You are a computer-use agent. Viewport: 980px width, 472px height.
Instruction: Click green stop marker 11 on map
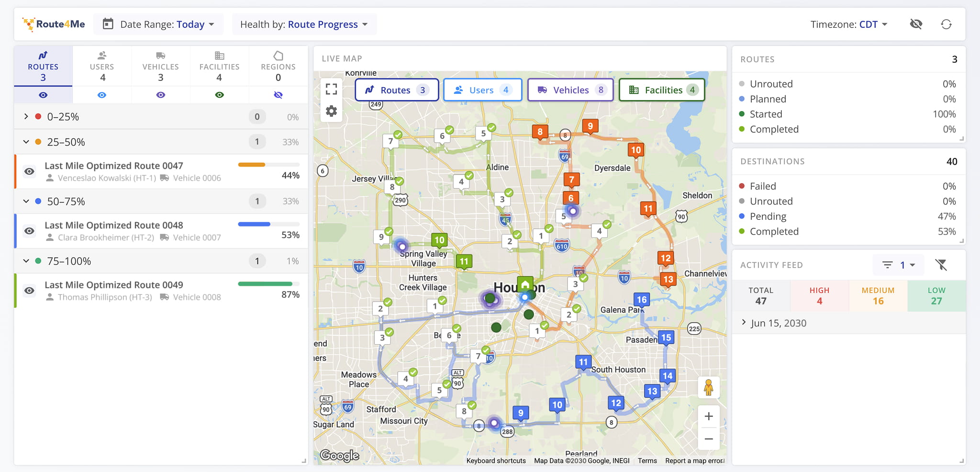click(x=464, y=262)
